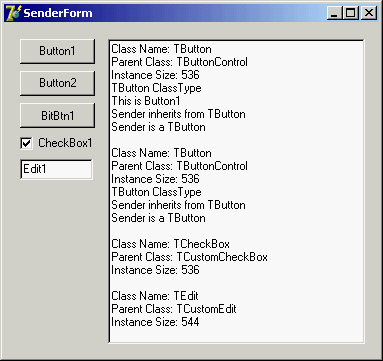Click the Button2 button
This screenshot has height=361, width=383.
57,83
